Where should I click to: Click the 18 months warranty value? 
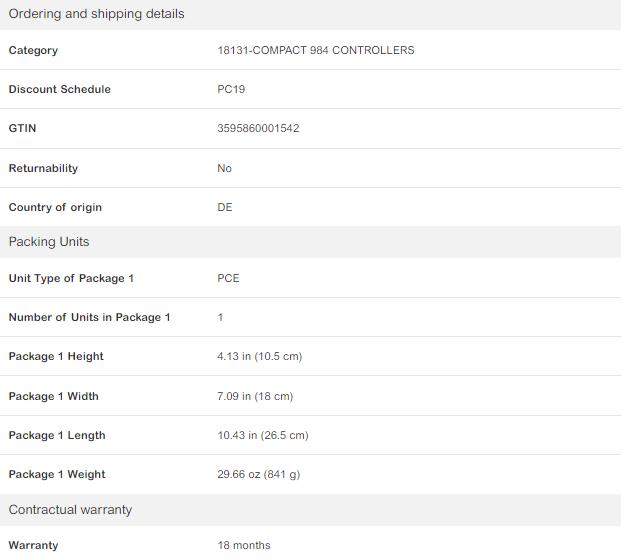[244, 545]
